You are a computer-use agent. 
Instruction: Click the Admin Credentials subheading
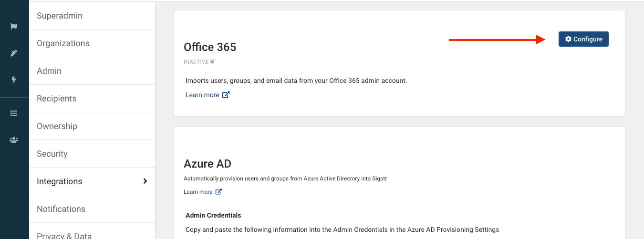(213, 215)
